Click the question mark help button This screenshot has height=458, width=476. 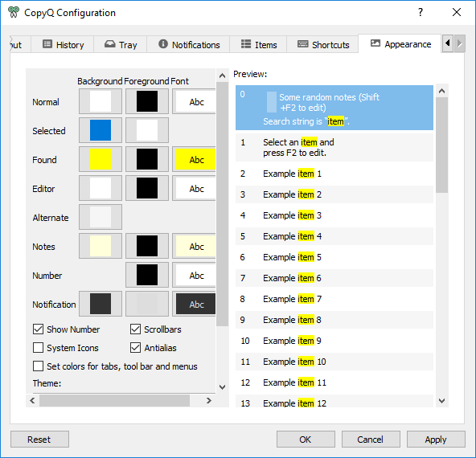(x=421, y=12)
